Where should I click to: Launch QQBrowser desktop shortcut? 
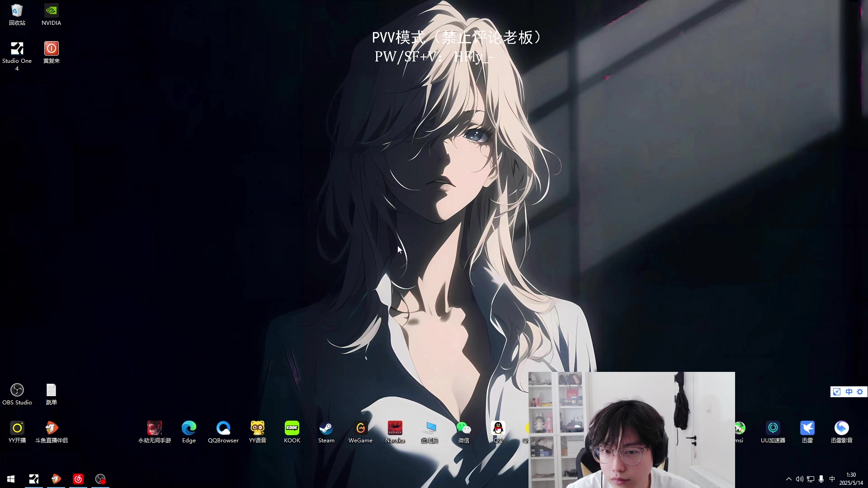coord(223,432)
